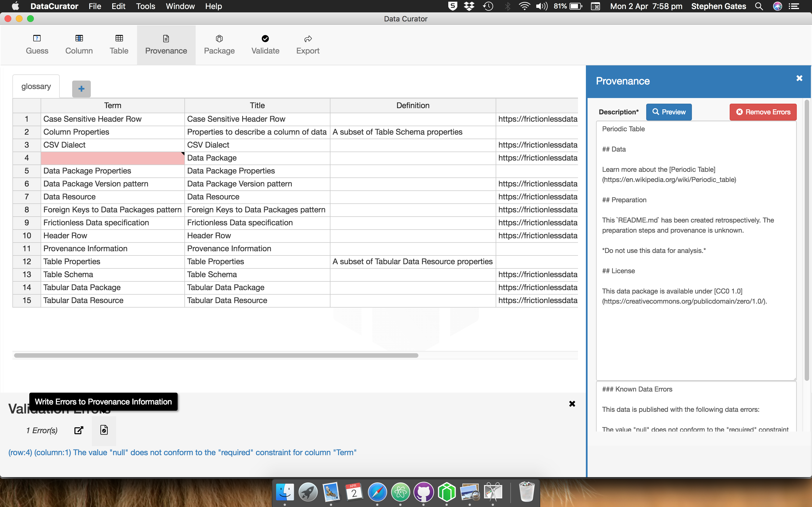Open the Column properties tool
Screen dimensions: 812x507
79,45
